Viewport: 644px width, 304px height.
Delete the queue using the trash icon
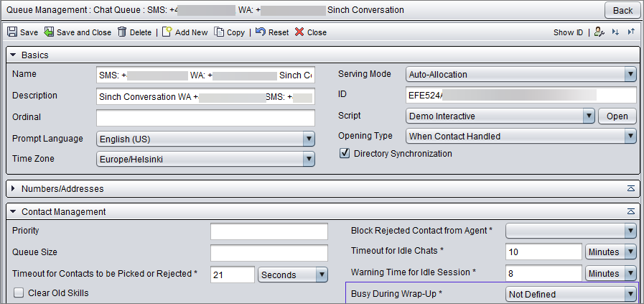pyautogui.click(x=122, y=32)
